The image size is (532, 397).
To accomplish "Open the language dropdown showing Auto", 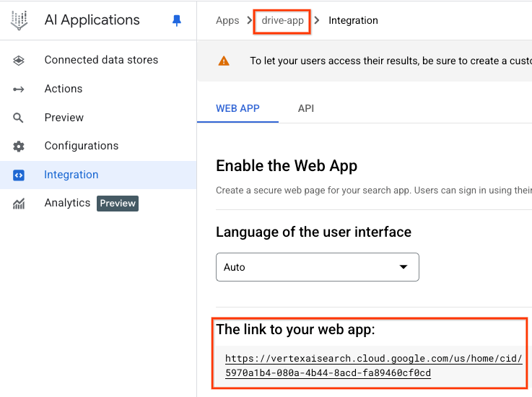I will click(317, 267).
